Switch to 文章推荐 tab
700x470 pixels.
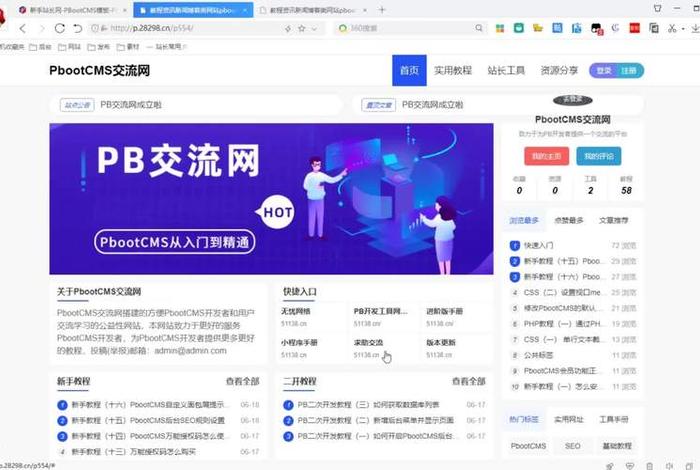click(x=613, y=220)
